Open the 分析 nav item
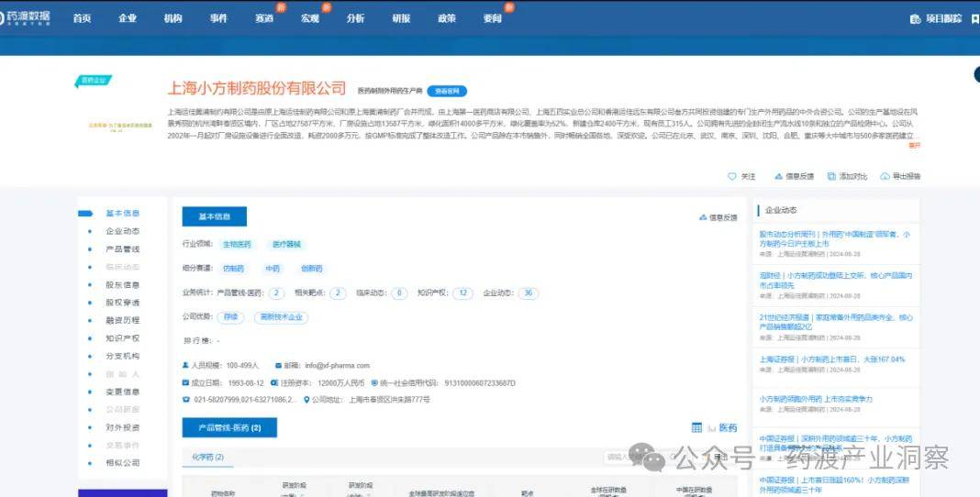The height and width of the screenshot is (497, 980). 356,18
